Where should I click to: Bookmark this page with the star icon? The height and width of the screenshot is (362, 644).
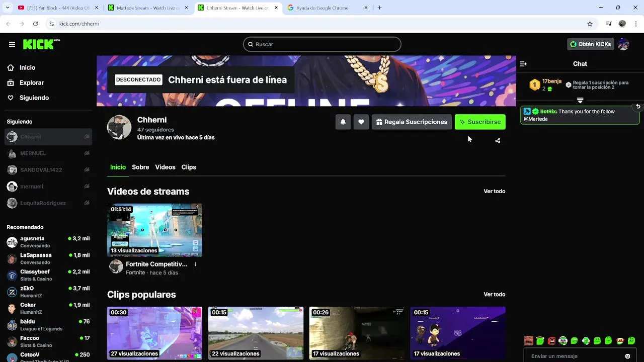tap(590, 24)
